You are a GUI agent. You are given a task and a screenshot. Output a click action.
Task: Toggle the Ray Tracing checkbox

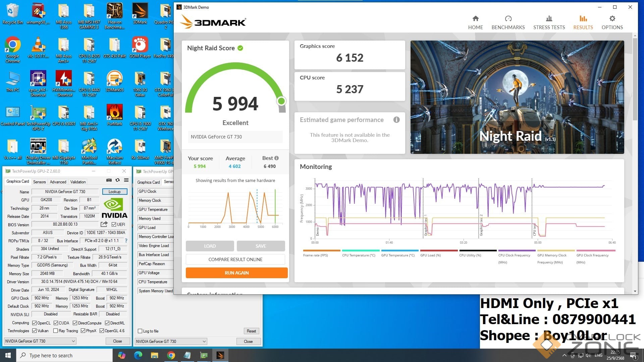[x=56, y=331]
